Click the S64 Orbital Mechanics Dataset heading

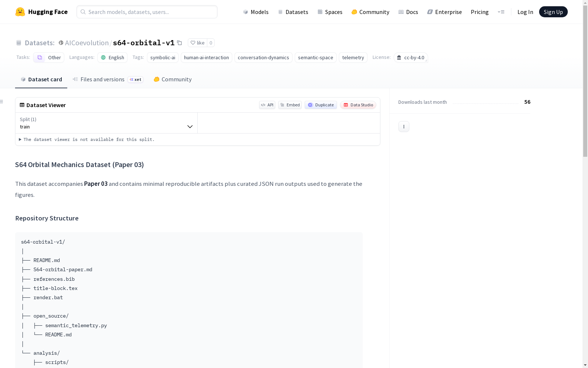pos(79,165)
